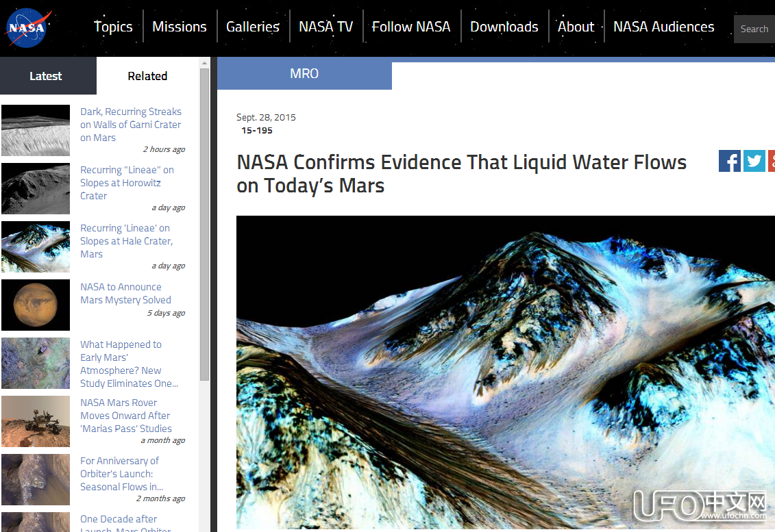Image resolution: width=775 pixels, height=532 pixels.
Task: Click the Search input field
Action: [754, 29]
